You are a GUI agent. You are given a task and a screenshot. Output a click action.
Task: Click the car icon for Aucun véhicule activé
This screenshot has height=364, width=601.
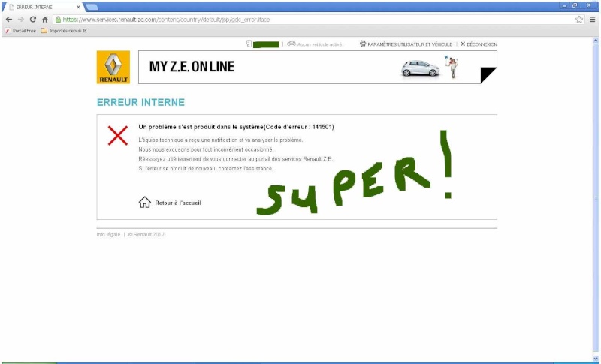[x=291, y=44]
